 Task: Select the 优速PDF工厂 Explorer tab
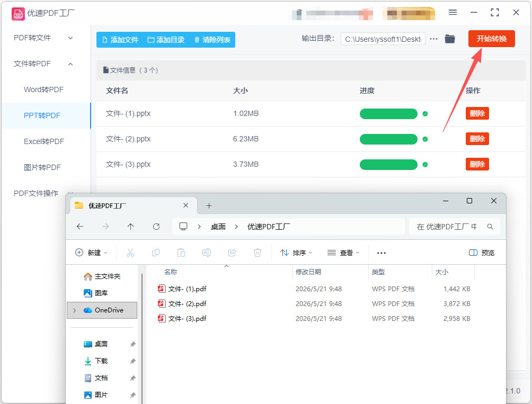coord(133,205)
